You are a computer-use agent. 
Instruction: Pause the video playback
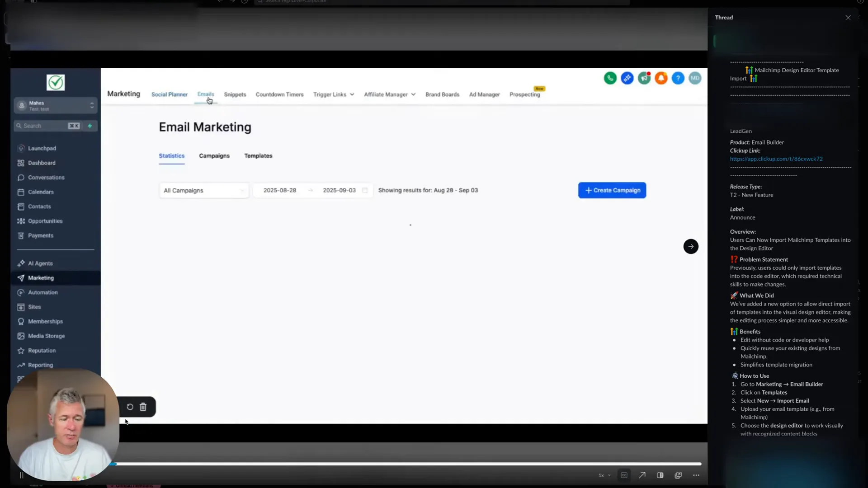coord(21,475)
